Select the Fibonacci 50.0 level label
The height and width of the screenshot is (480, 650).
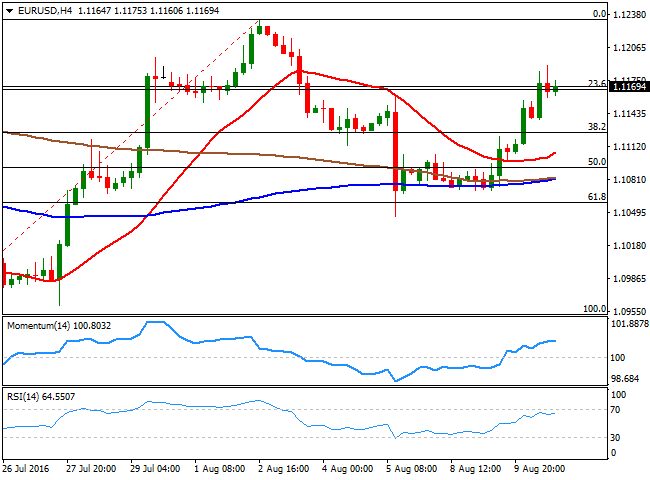coord(597,162)
